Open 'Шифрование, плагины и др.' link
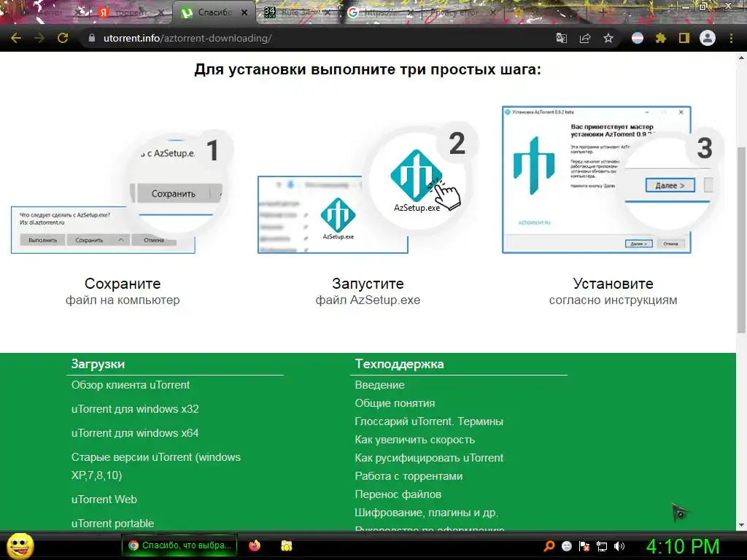Viewport: 747px width, 560px height. pyautogui.click(x=426, y=513)
